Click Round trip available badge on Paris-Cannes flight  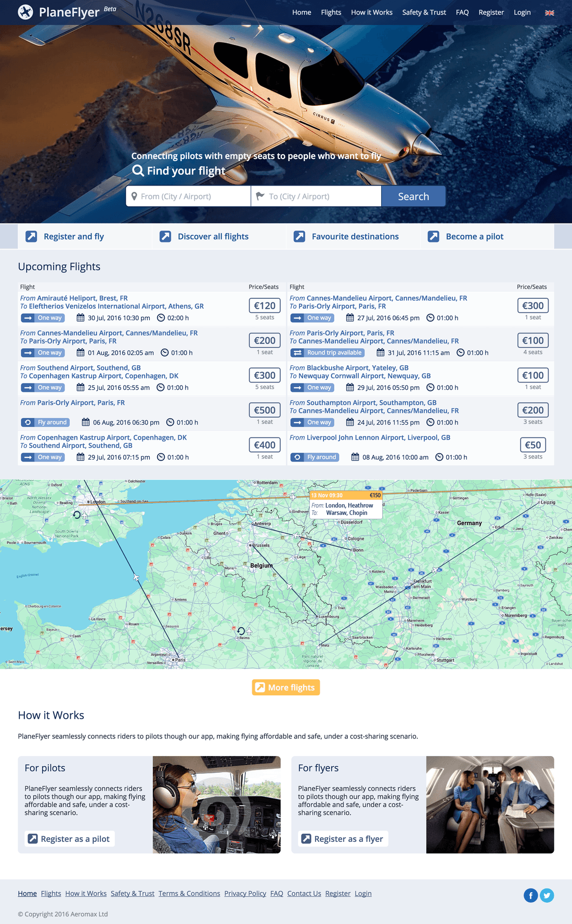point(327,353)
